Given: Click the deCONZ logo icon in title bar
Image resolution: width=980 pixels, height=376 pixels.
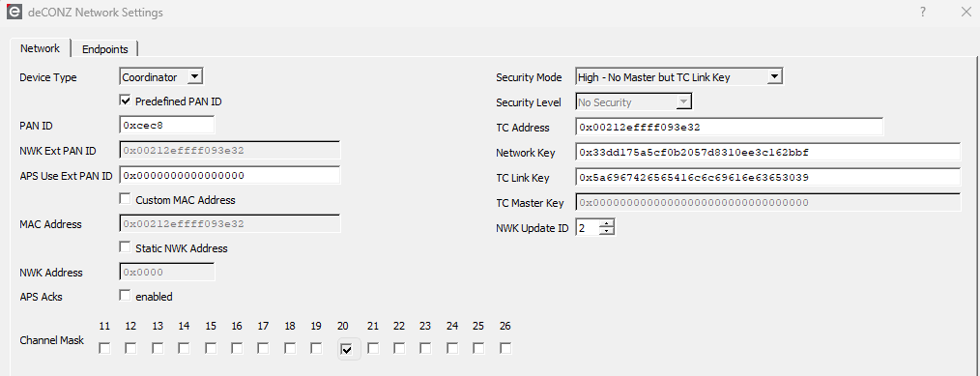Looking at the screenshot, I should [x=14, y=13].
